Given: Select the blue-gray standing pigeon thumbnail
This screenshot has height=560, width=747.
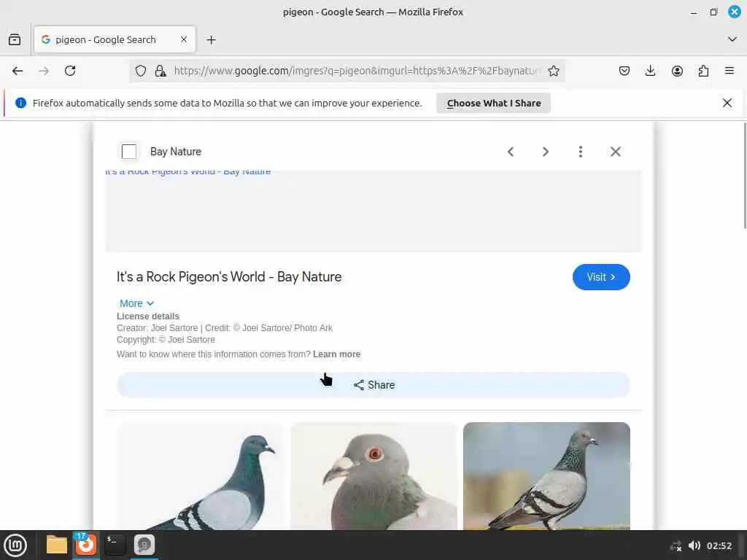Looking at the screenshot, I should [201, 476].
